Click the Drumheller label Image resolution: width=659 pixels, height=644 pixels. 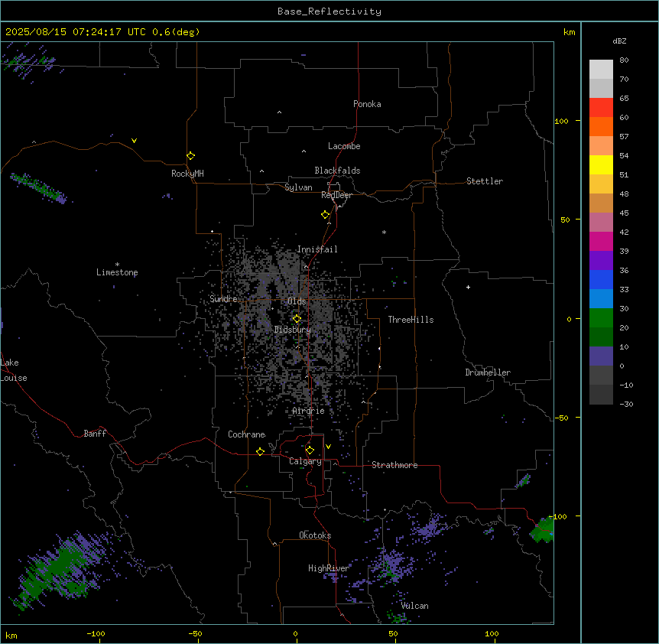pyautogui.click(x=488, y=372)
